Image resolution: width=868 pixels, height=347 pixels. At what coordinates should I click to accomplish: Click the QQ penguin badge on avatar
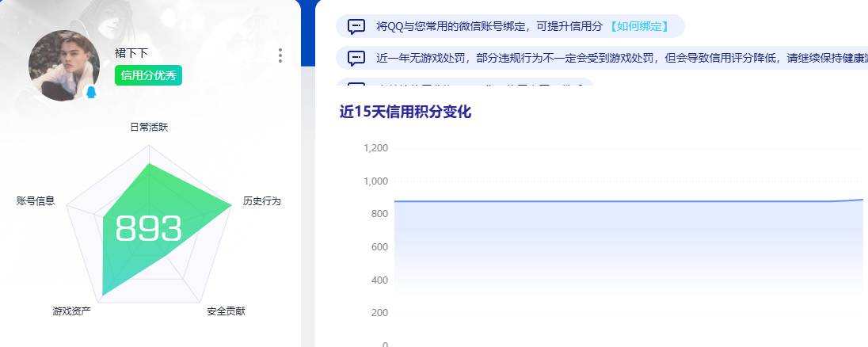pos(91,92)
